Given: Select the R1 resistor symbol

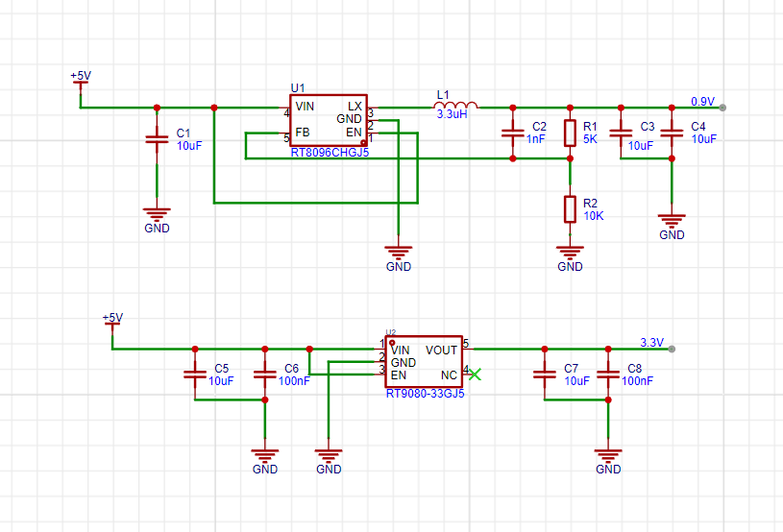Looking at the screenshot, I should pyautogui.click(x=570, y=133).
